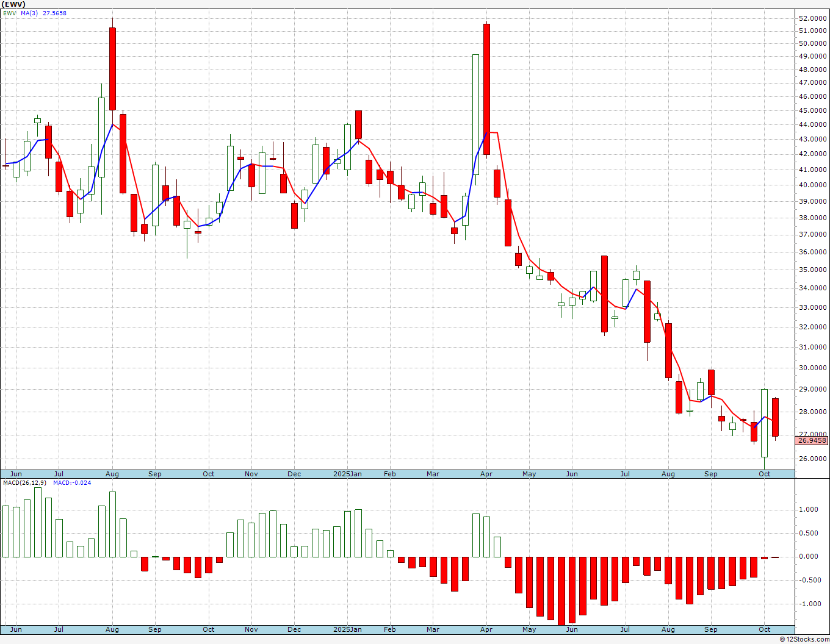Select Nov on the price chart date axis
Viewport: 830px width, 644px height.
tap(251, 474)
